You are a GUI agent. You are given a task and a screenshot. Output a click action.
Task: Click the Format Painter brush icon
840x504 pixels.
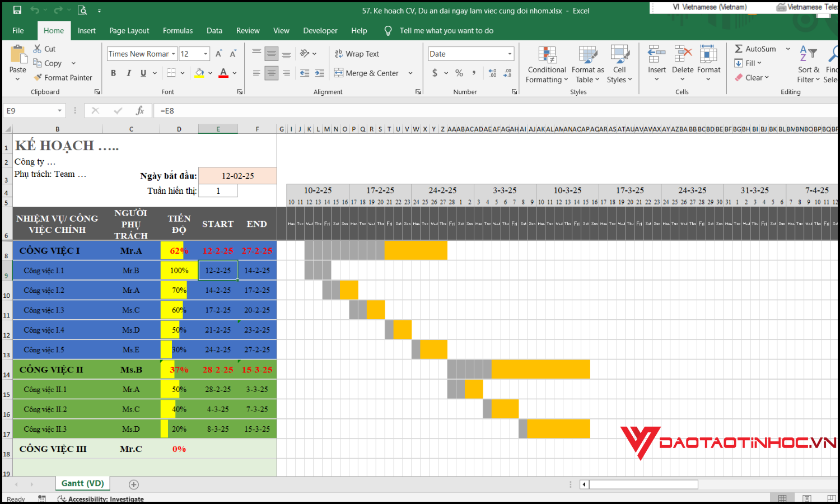38,78
